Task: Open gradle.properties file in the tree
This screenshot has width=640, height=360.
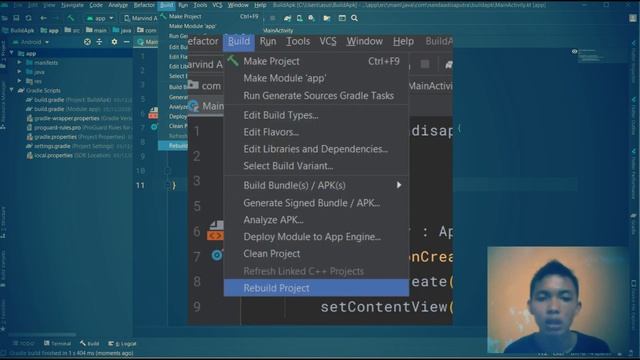Action: pos(78,137)
